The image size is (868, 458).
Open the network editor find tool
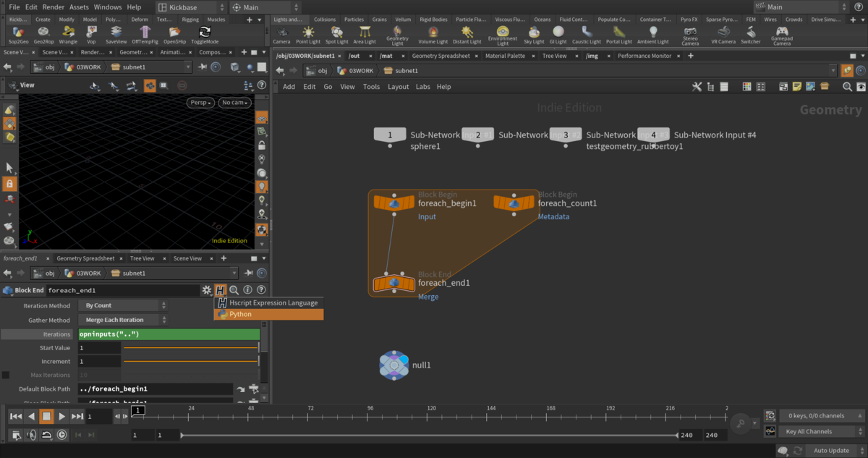click(x=847, y=87)
